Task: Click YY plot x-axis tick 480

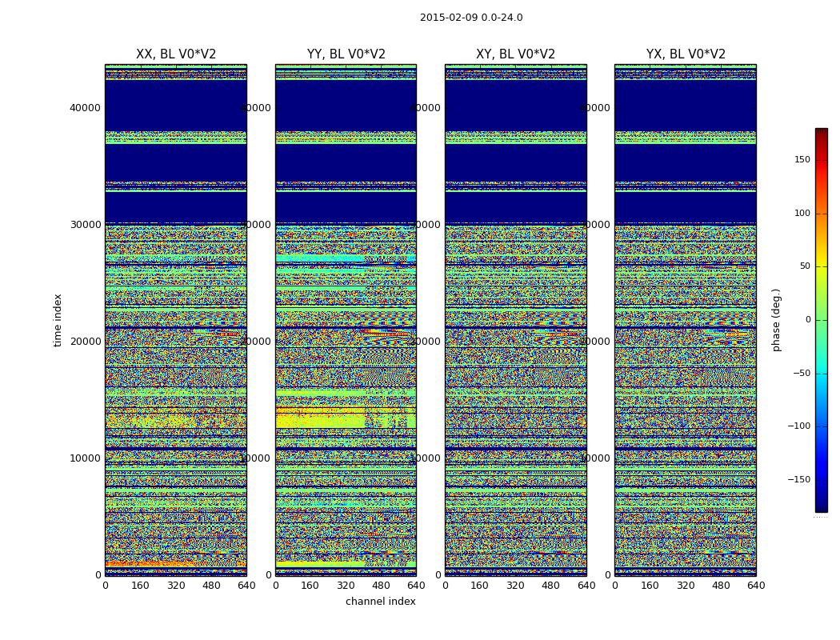Action: [381, 586]
